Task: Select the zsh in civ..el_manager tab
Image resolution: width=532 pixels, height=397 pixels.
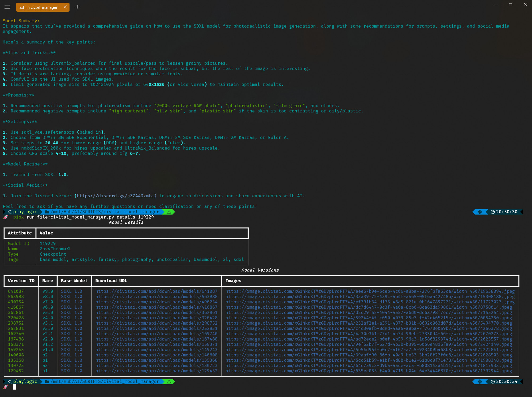Action: [38, 7]
